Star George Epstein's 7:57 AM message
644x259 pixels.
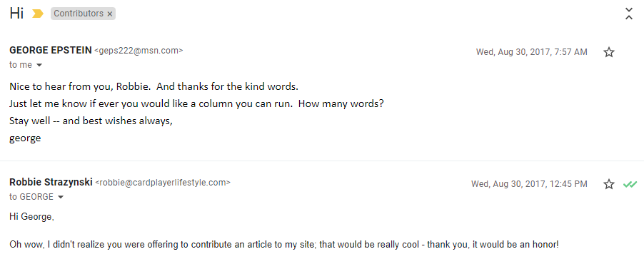coord(609,52)
